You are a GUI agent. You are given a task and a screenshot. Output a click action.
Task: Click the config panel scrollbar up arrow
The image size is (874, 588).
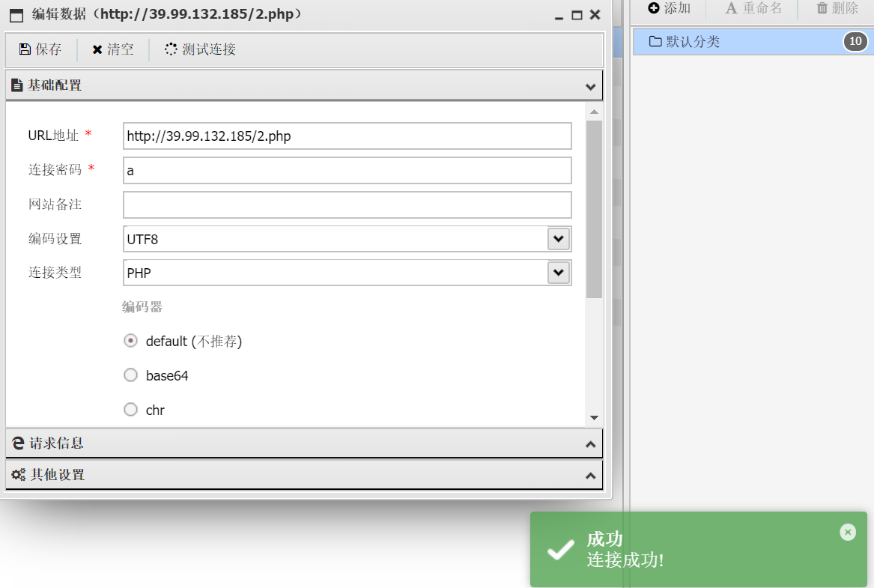[x=594, y=112]
